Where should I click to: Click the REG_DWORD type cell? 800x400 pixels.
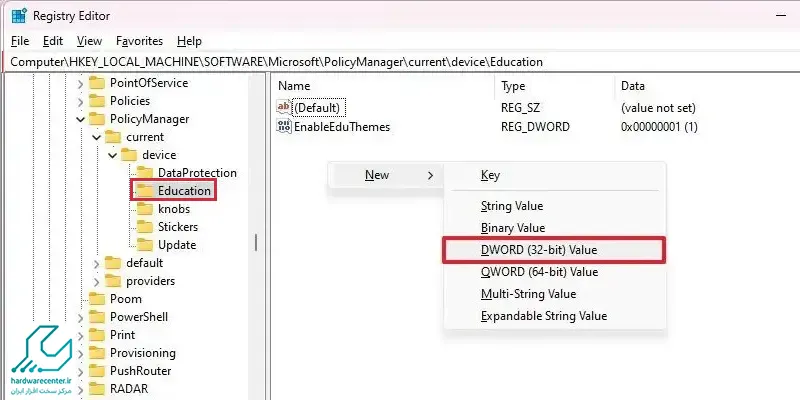pyautogui.click(x=535, y=127)
